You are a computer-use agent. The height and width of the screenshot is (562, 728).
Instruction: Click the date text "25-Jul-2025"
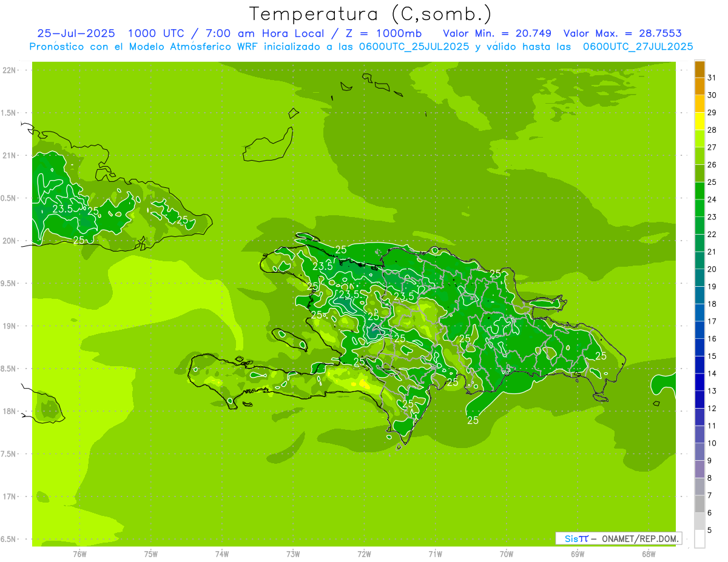(x=75, y=33)
